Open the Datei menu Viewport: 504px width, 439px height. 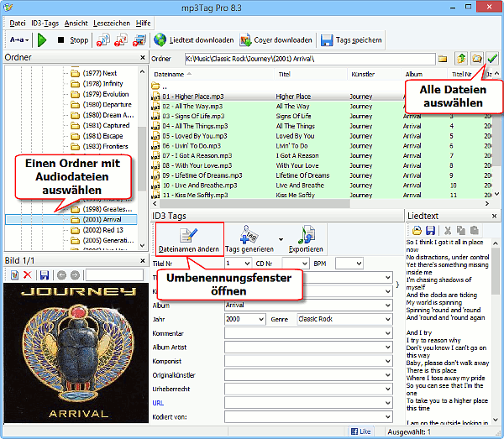click(x=18, y=24)
